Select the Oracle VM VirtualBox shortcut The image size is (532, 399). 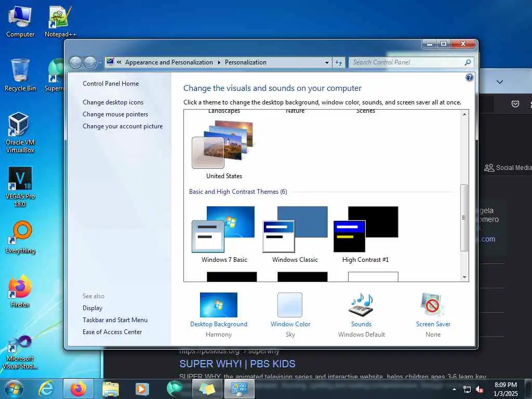[20, 133]
